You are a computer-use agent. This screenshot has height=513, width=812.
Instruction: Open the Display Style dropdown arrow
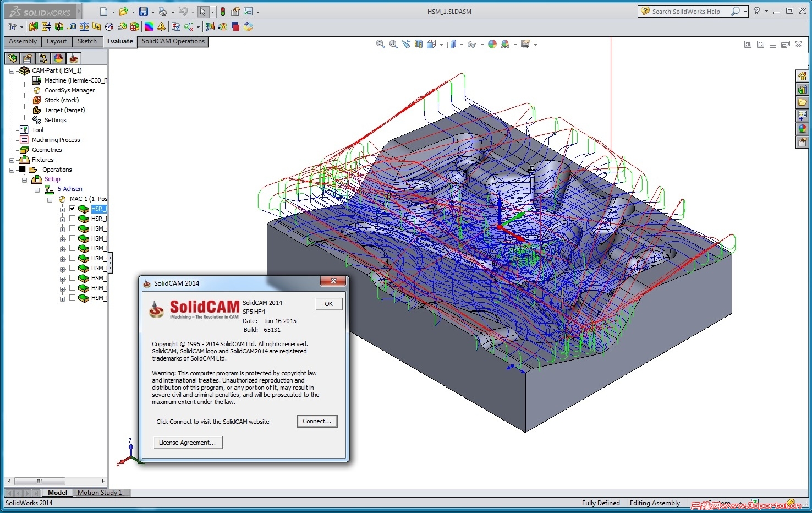[x=462, y=45]
